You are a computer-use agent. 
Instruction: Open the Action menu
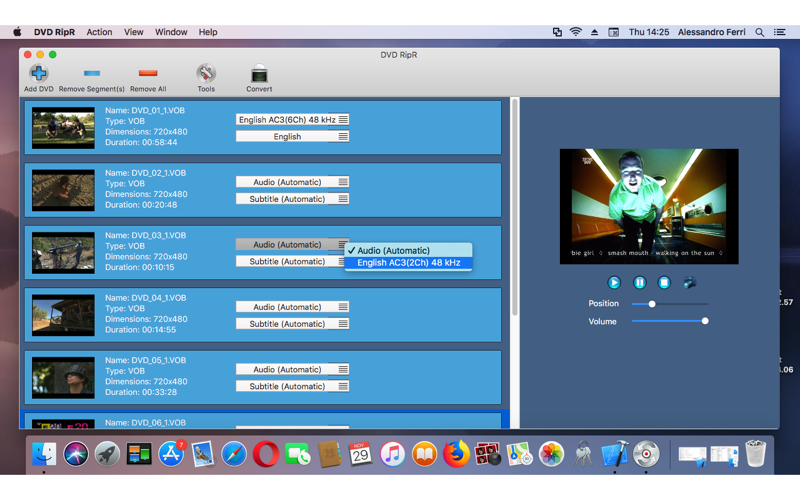[99, 32]
